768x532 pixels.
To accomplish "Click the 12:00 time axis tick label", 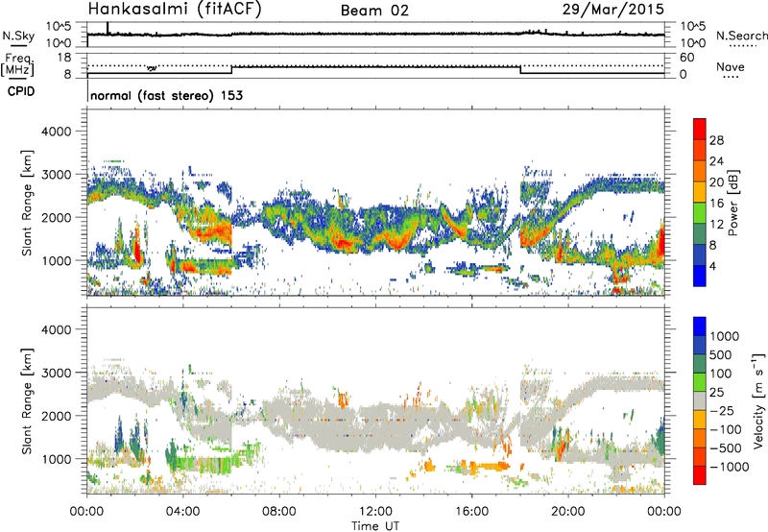I will (x=375, y=512).
